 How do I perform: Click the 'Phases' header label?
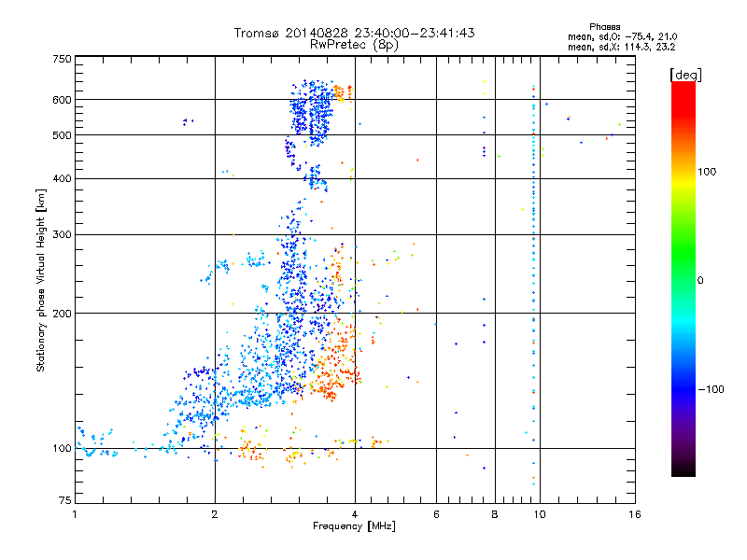click(604, 27)
